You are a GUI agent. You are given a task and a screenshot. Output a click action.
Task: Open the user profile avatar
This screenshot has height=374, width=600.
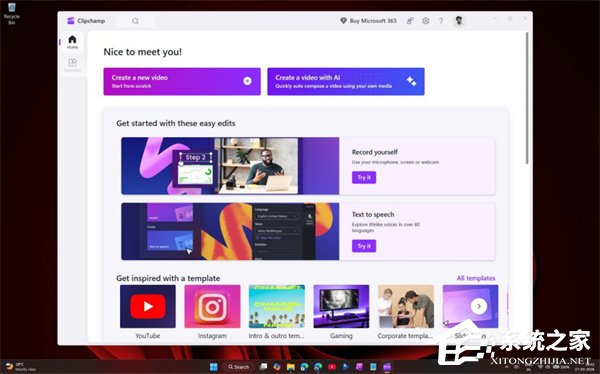click(x=459, y=21)
